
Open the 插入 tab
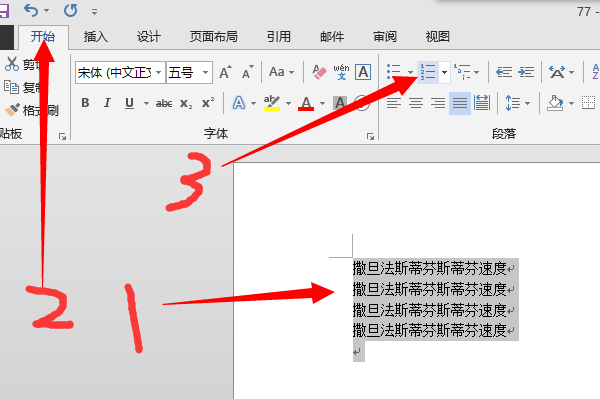tap(96, 37)
